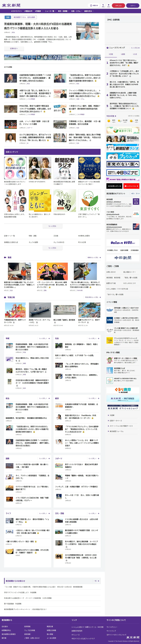
Task: Click the お知らせ notification bell button
Action: point(94,5)
